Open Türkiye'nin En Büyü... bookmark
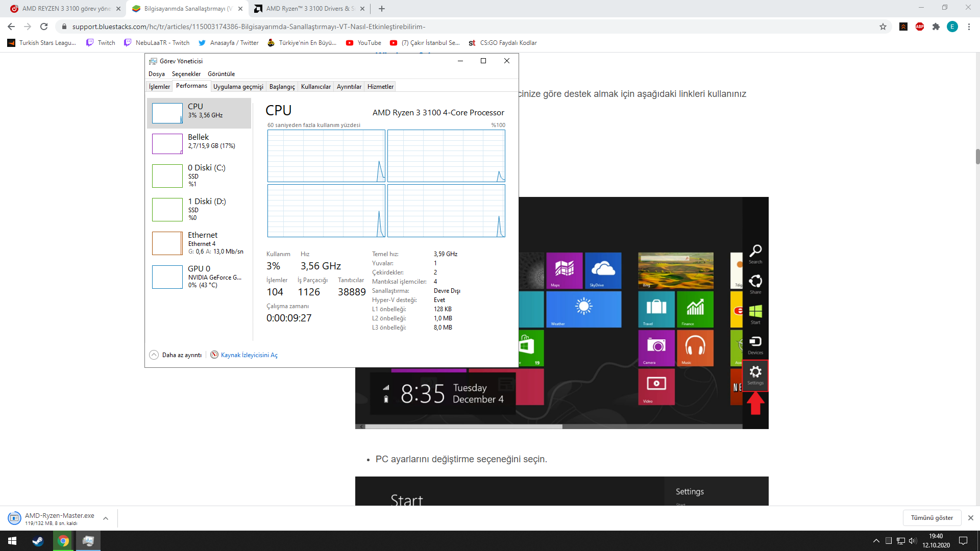 click(x=302, y=43)
